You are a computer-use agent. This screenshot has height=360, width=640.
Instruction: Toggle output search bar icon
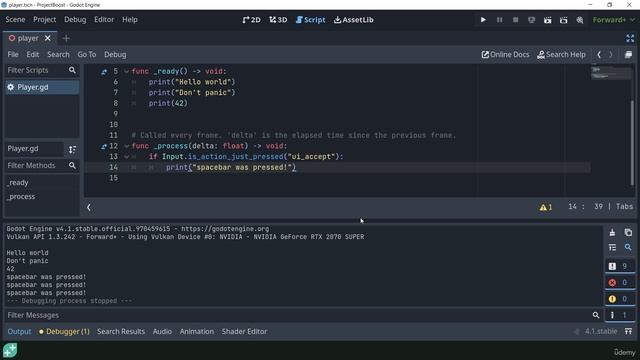pyautogui.click(x=628, y=247)
